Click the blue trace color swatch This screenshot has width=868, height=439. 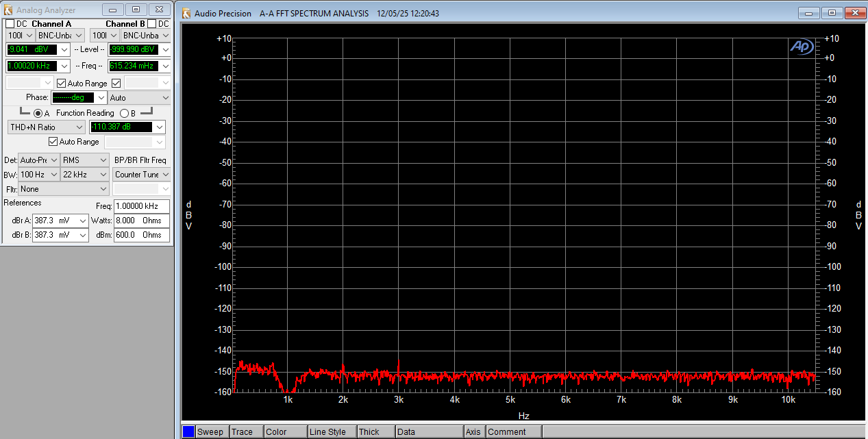tap(188, 431)
